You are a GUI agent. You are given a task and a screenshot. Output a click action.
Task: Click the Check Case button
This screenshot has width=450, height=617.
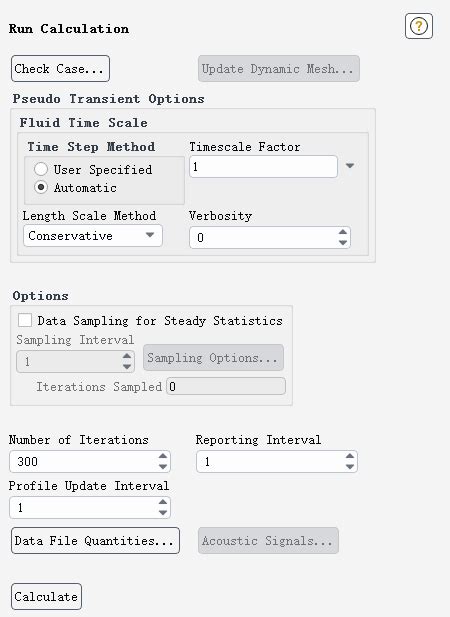tap(60, 68)
